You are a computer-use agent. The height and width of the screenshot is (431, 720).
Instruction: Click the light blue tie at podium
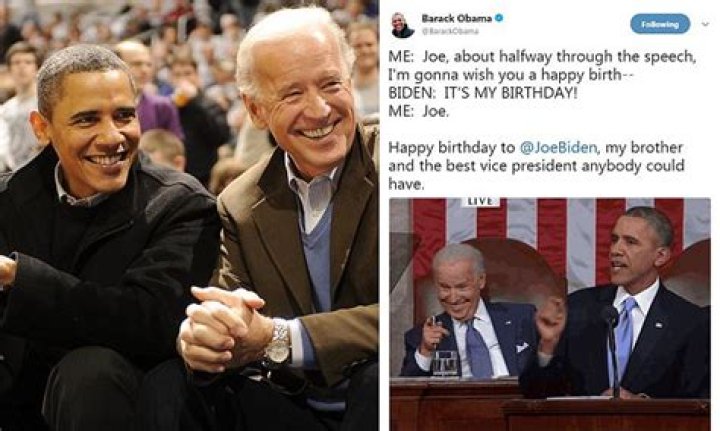pyautogui.click(x=624, y=331)
